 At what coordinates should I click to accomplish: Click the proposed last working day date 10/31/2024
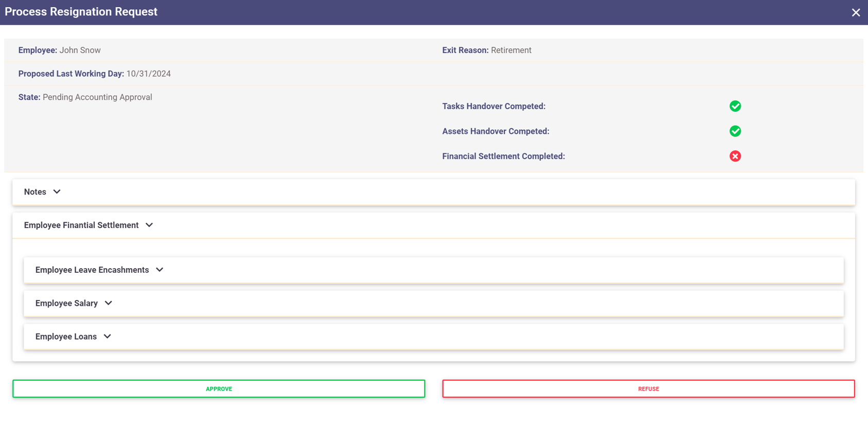pyautogui.click(x=148, y=74)
